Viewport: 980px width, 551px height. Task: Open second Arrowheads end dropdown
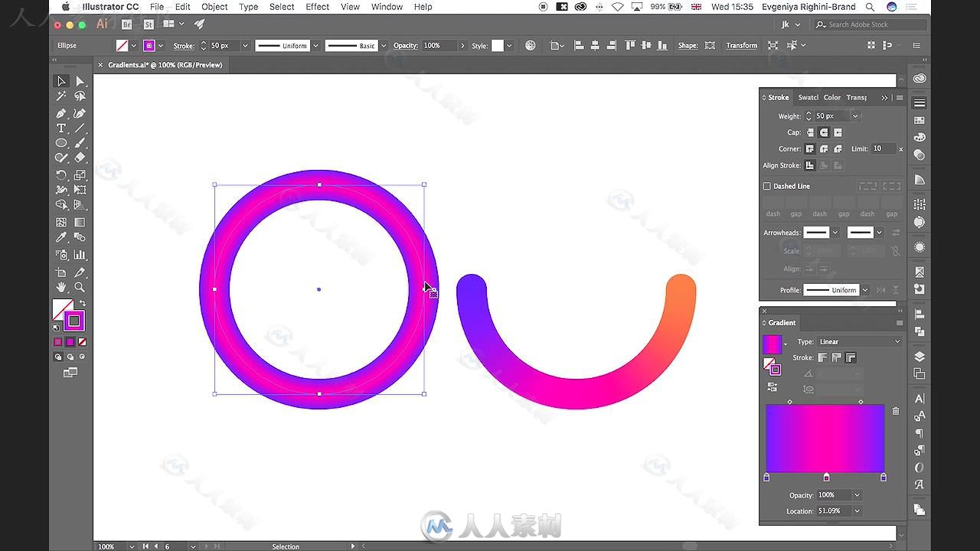(x=879, y=233)
